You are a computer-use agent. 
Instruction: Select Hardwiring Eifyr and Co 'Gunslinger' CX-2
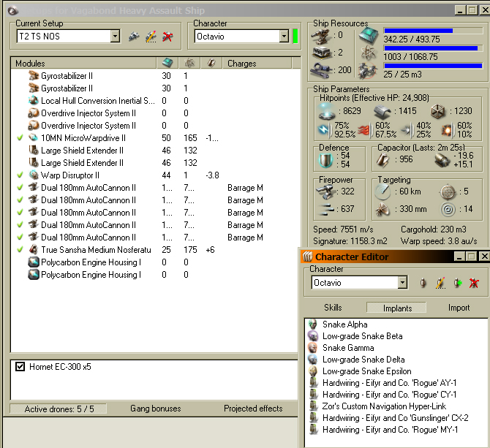click(x=396, y=418)
